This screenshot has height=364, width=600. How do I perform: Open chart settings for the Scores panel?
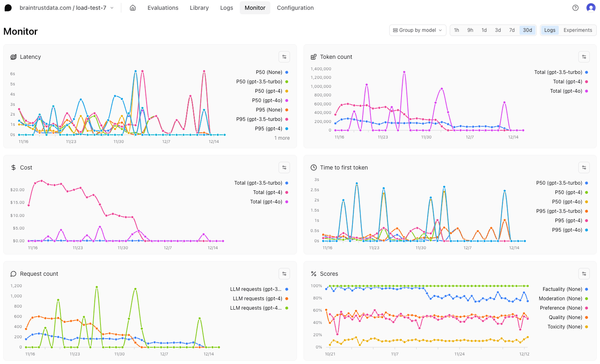[584, 274]
